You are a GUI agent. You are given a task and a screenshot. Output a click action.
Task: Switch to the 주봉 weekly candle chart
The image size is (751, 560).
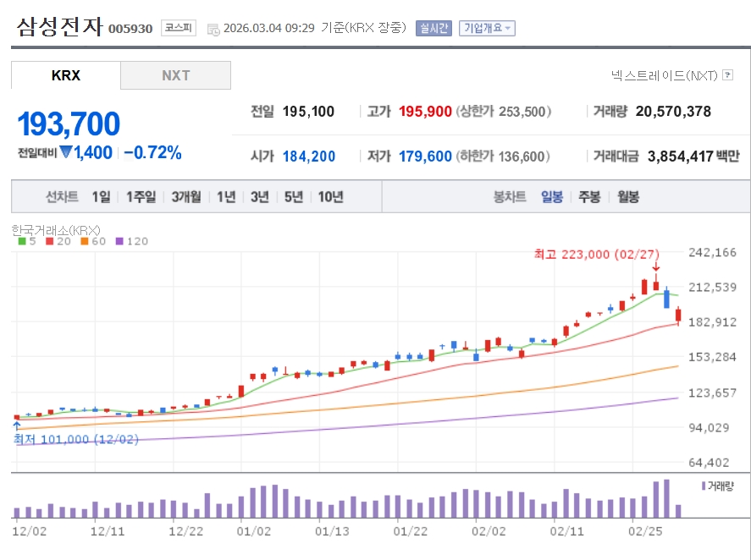(589, 196)
